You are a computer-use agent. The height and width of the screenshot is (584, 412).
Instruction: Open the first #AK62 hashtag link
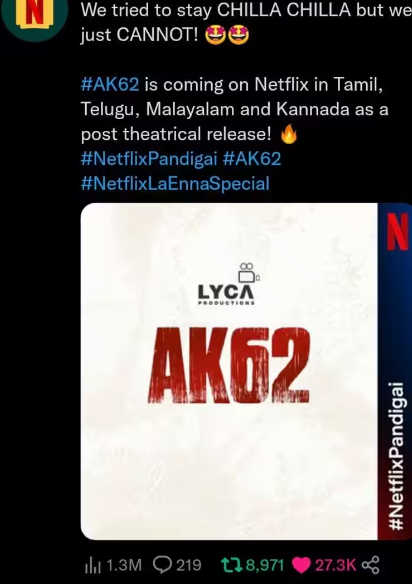point(110,85)
